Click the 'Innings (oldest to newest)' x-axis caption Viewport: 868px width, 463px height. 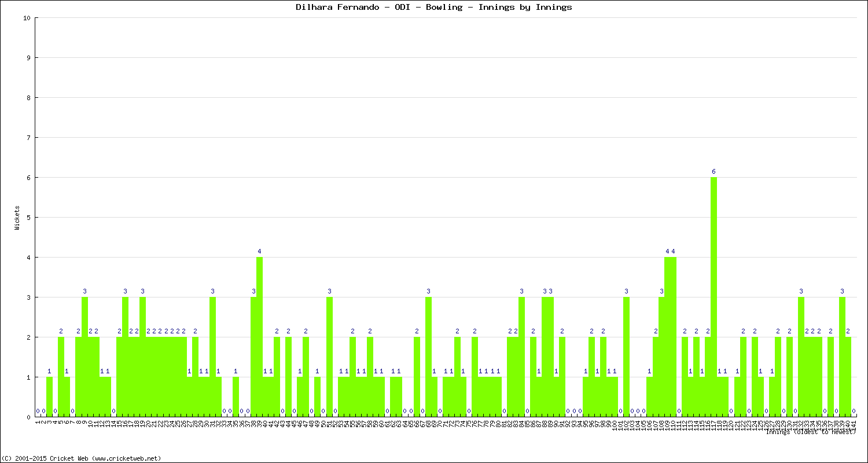coord(810,431)
